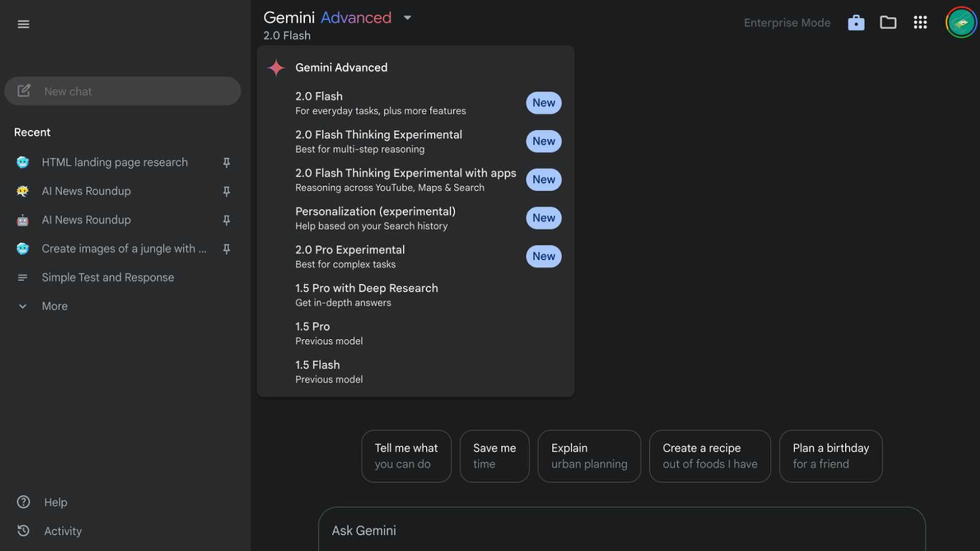Image resolution: width=980 pixels, height=551 pixels.
Task: Open Activity from the sidebar icon
Action: coord(23,531)
